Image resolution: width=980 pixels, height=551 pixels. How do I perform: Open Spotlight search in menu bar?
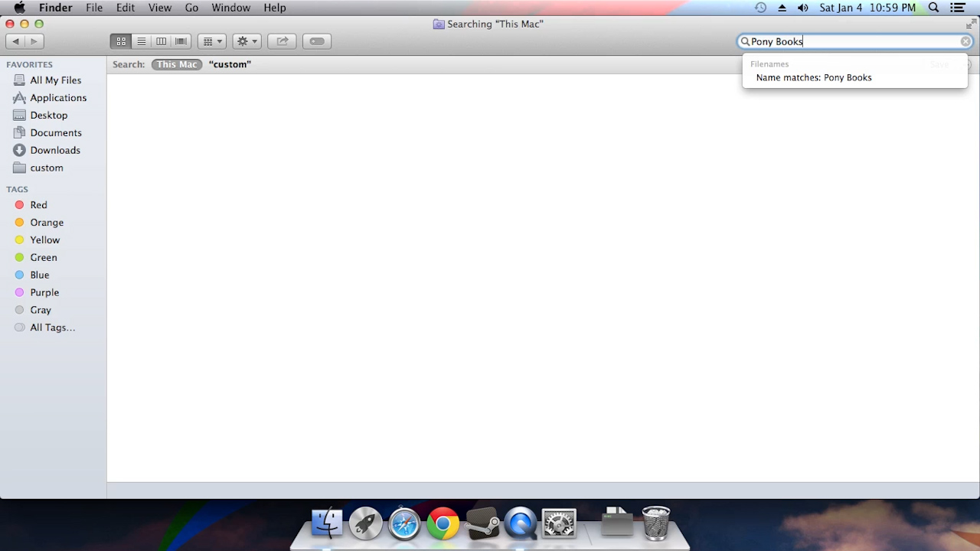pos(934,8)
